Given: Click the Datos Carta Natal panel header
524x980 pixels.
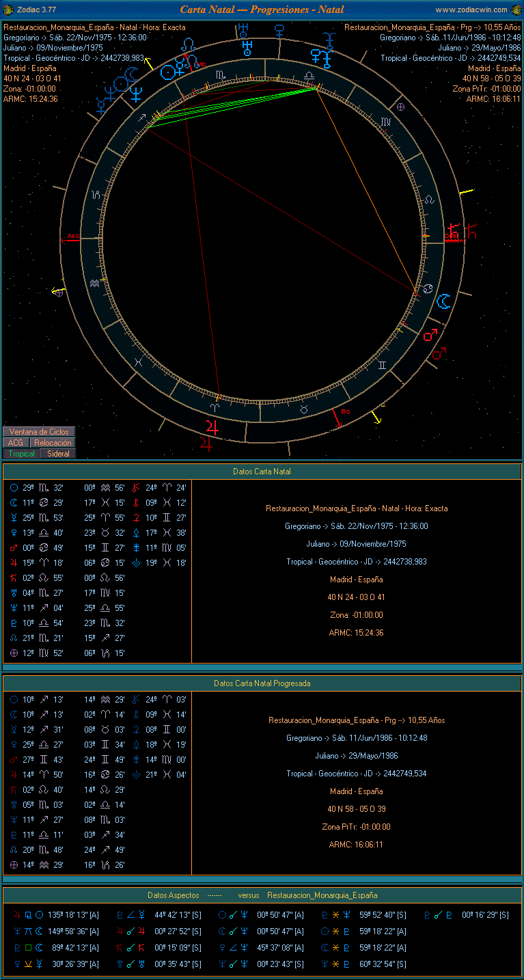Looking at the screenshot, I should click(x=262, y=472).
